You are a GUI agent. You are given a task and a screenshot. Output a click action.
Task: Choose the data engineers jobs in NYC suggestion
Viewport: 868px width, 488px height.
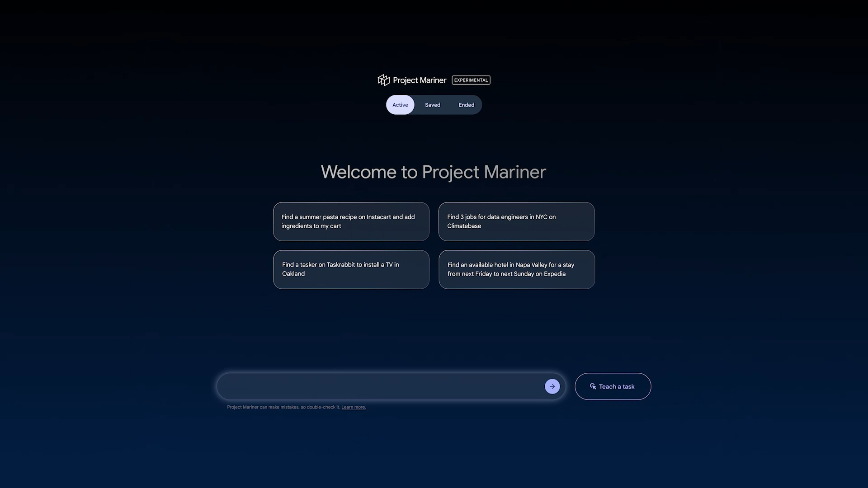coord(516,221)
